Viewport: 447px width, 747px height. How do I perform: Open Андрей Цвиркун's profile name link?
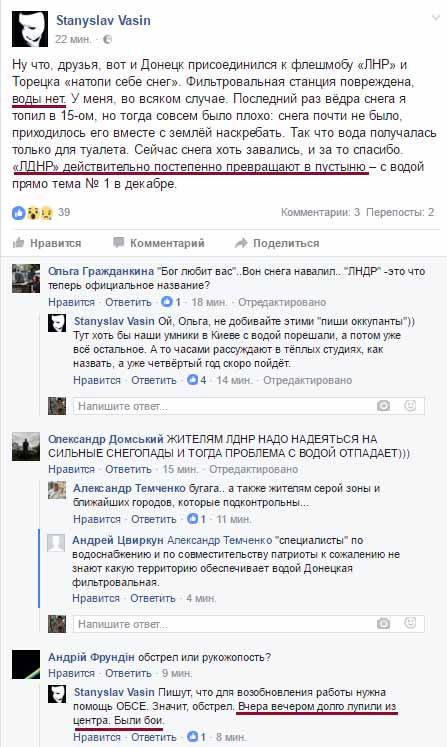(118, 540)
